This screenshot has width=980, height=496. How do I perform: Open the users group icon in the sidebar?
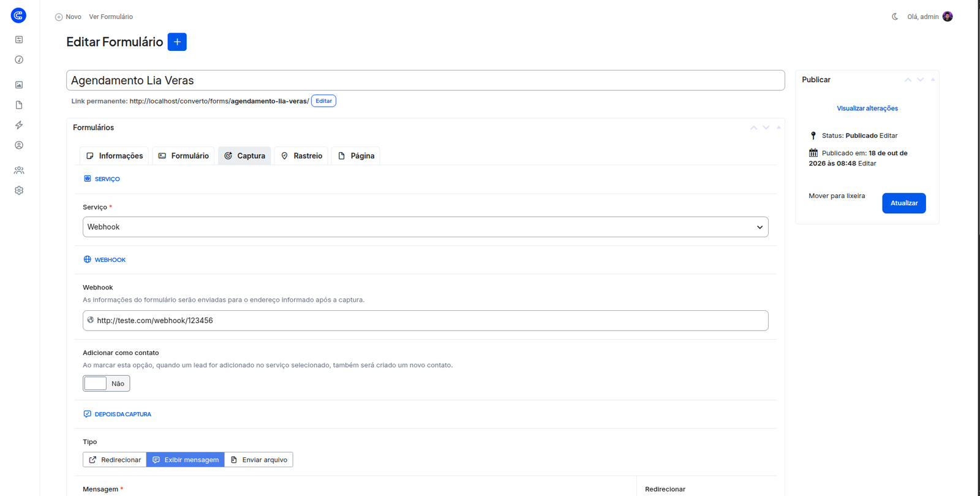click(x=19, y=170)
